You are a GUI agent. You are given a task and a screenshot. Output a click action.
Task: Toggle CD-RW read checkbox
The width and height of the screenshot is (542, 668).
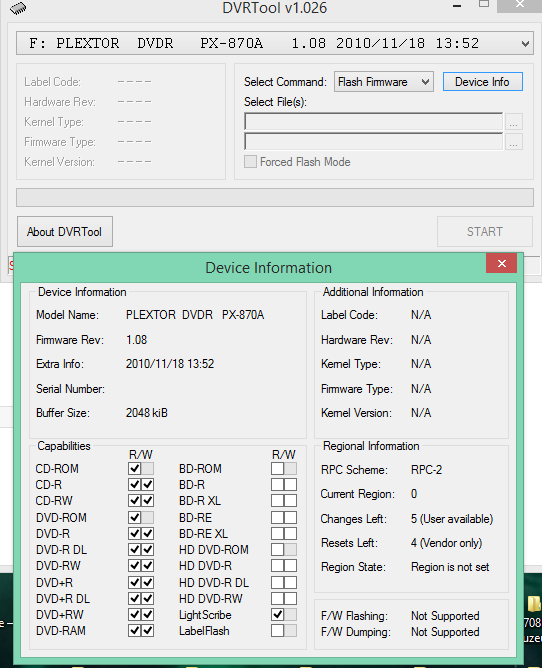click(135, 501)
